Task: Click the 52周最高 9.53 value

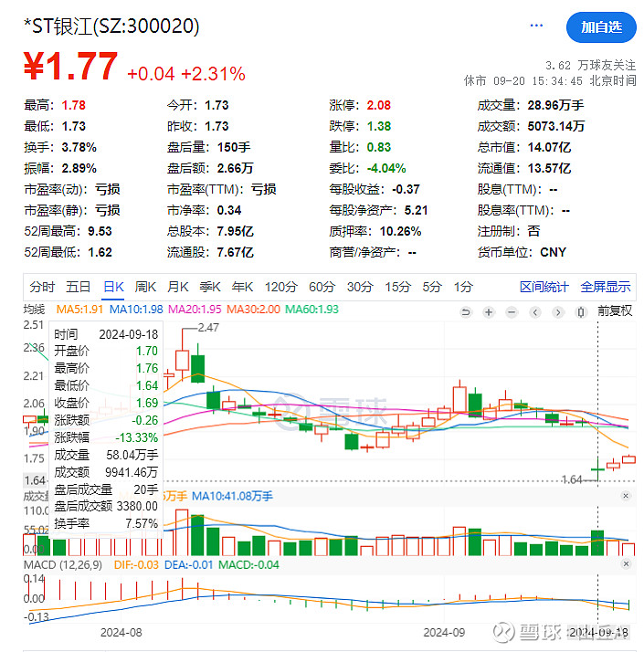Action: pyautogui.click(x=100, y=231)
